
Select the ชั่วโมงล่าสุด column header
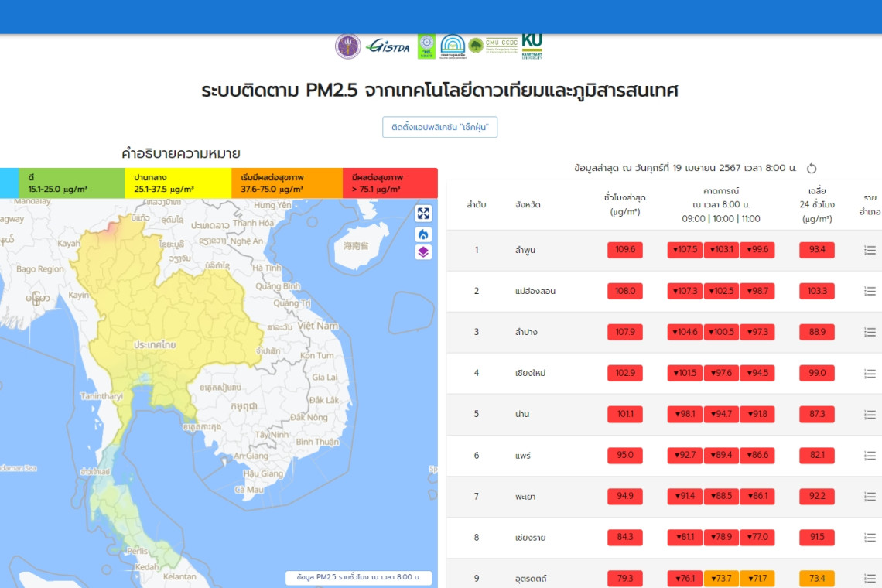(624, 204)
